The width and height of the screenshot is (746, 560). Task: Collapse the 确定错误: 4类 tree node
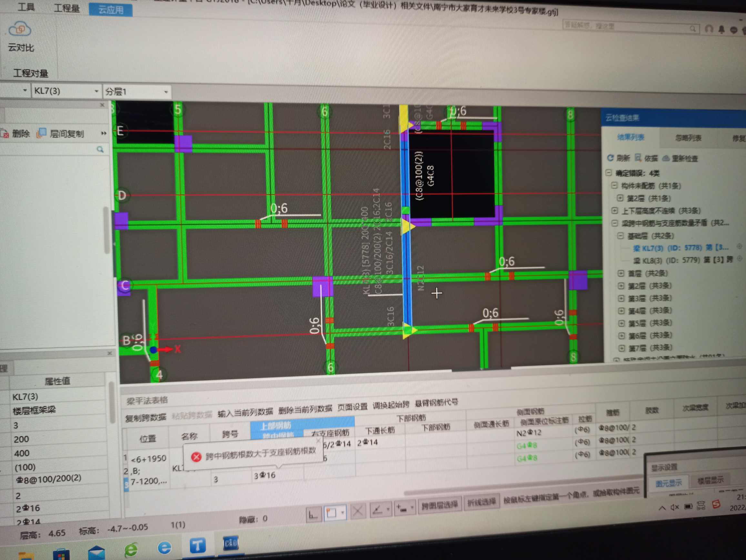click(609, 173)
